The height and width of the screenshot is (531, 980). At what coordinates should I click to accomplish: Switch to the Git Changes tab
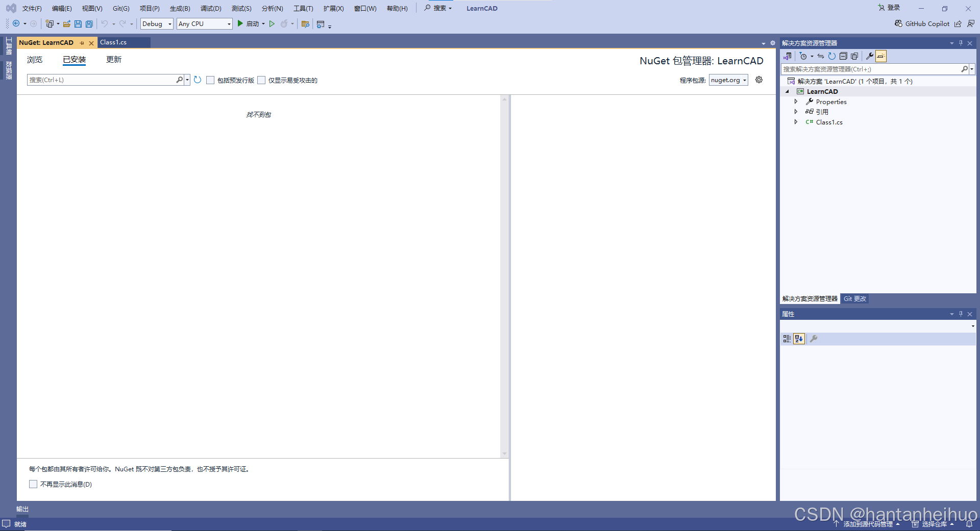854,299
